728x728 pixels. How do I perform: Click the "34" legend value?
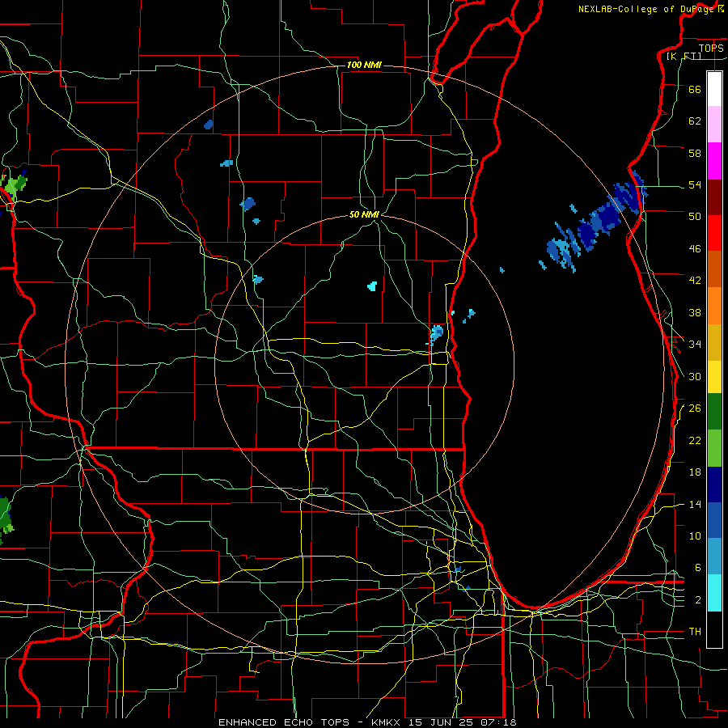click(695, 345)
